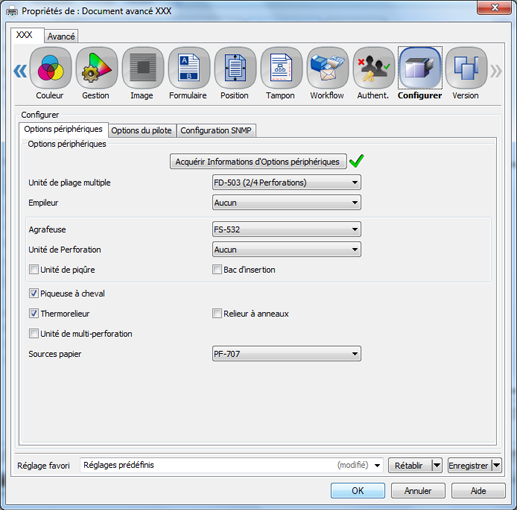517x510 pixels.
Task: Enable Relieur à anneaux checkbox
Action: point(217,313)
